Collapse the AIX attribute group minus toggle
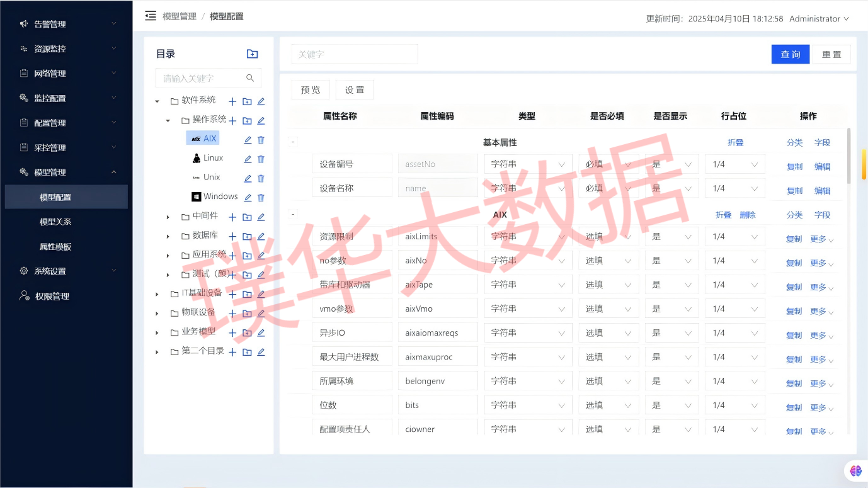This screenshot has height=488, width=868. (293, 215)
